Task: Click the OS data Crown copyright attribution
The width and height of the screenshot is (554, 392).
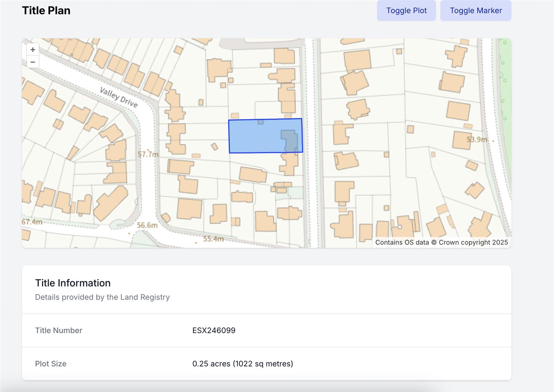Action: point(441,242)
